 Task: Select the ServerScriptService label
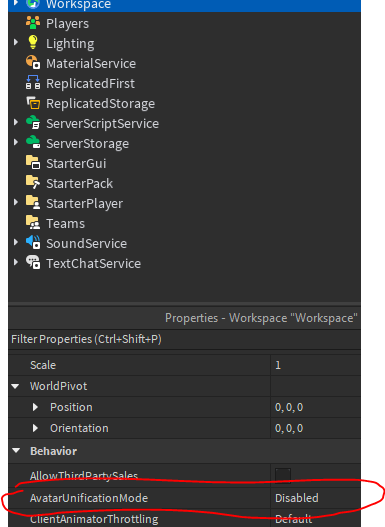click(102, 124)
